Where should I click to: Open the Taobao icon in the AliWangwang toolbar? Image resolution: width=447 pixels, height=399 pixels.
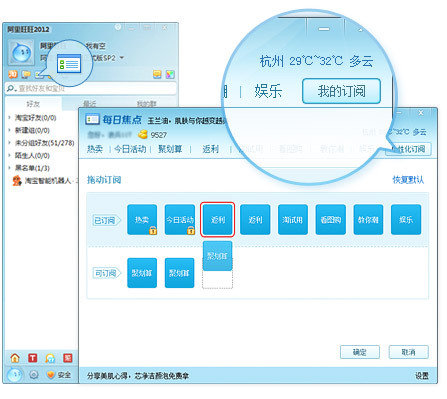coord(13,74)
